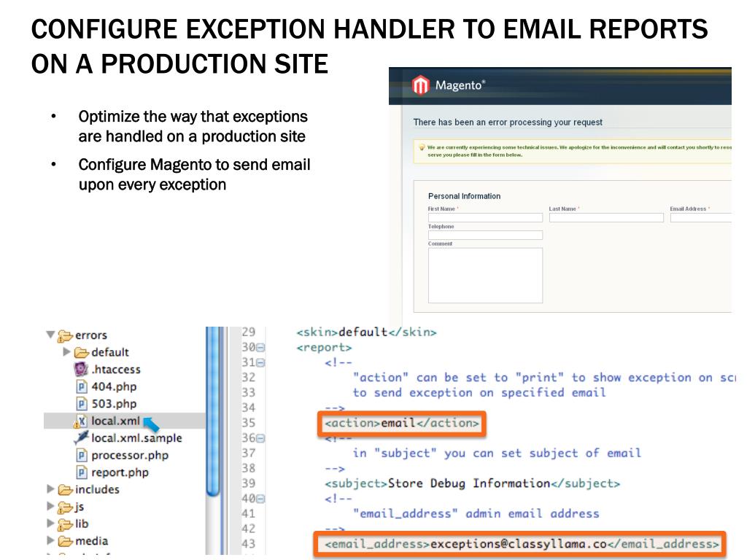This screenshot has width=747, height=560.
Task: Click the 404.php file icon
Action: [82, 386]
